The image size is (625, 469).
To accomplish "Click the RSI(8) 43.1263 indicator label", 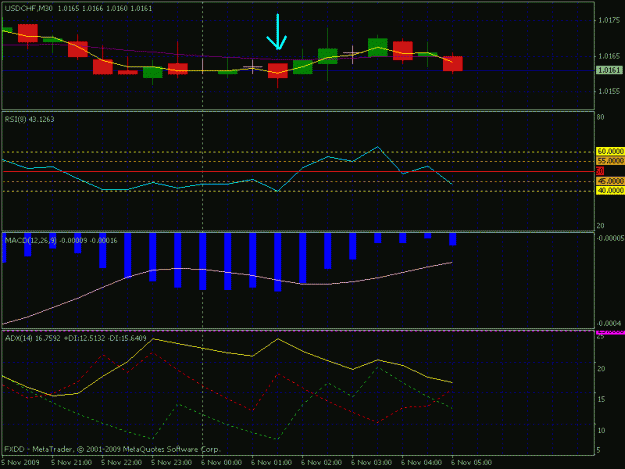I will click(29, 119).
